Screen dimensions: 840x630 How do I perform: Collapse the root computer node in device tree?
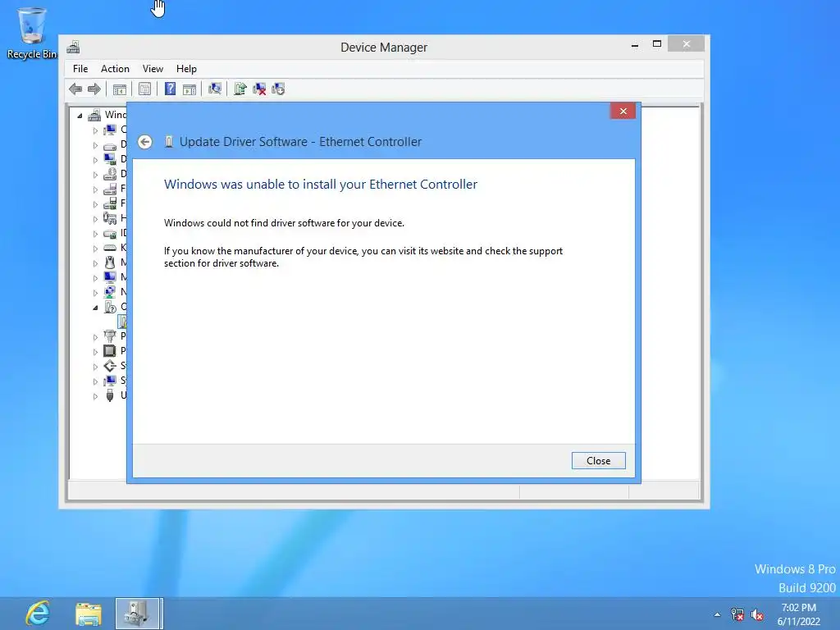[80, 115]
